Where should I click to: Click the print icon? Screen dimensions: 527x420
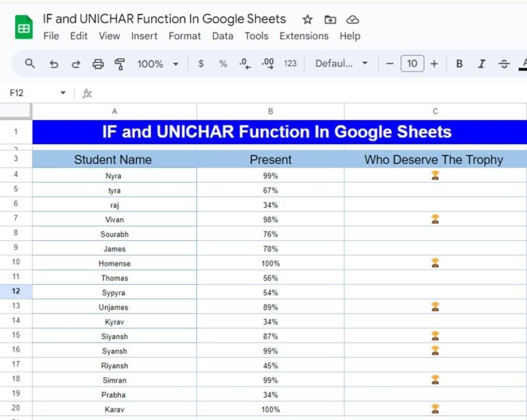(x=98, y=64)
